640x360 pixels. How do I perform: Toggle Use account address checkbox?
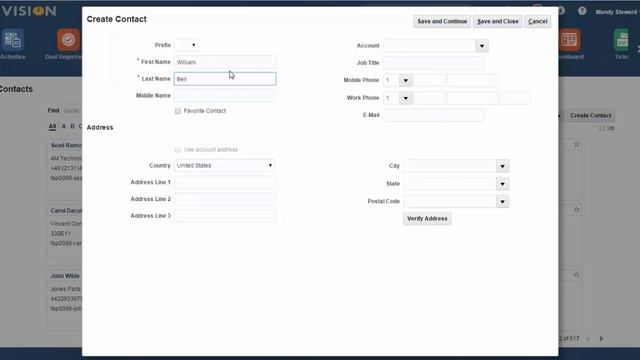click(x=178, y=150)
